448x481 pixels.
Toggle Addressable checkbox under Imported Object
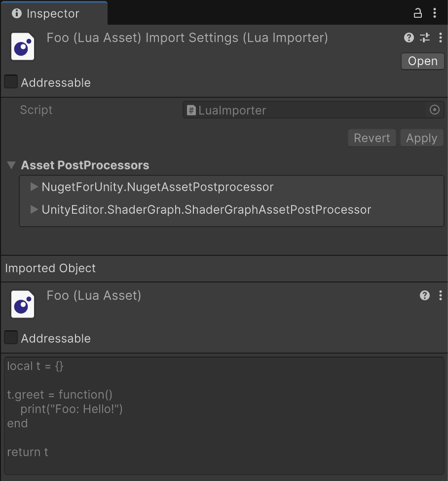coord(11,338)
